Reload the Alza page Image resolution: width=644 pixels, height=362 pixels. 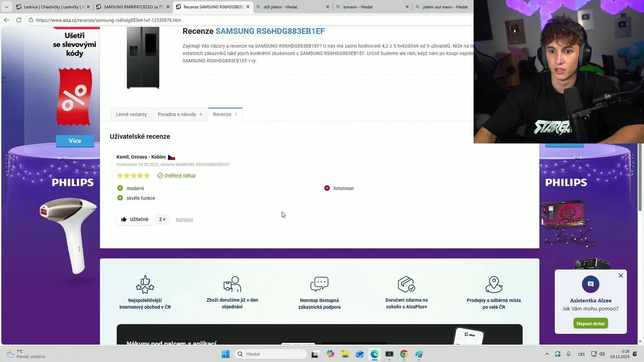(19, 20)
